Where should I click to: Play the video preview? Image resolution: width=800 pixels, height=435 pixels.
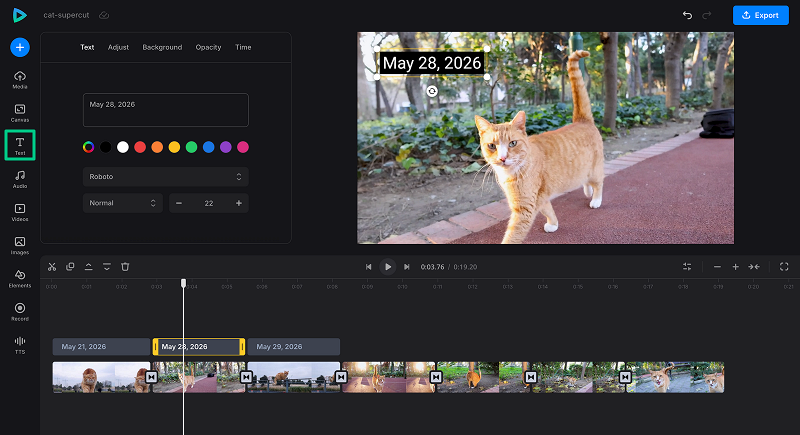(x=388, y=267)
